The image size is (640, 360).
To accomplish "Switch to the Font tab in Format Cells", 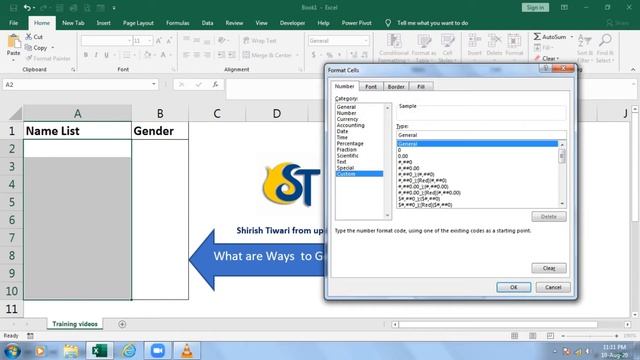I will click(371, 87).
